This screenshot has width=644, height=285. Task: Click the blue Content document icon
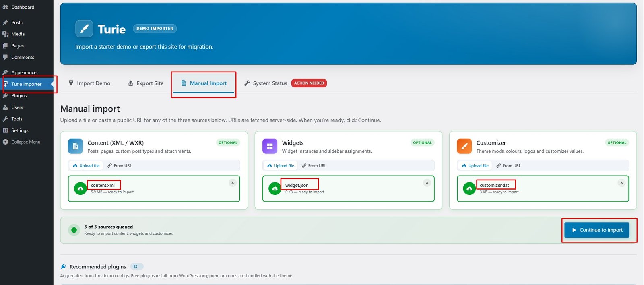coord(75,147)
